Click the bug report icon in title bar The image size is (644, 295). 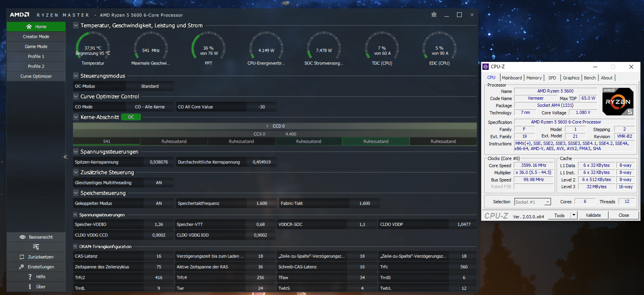(x=434, y=15)
